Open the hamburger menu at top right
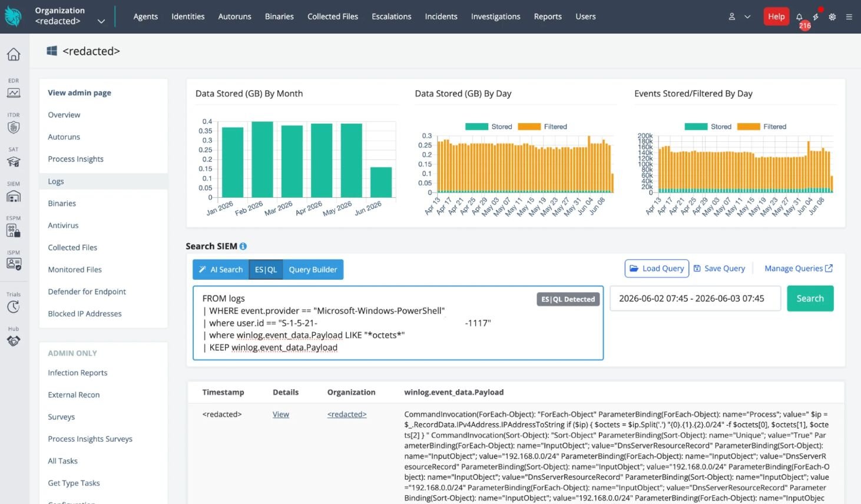Screen dimensions: 861x504 (x=849, y=17)
